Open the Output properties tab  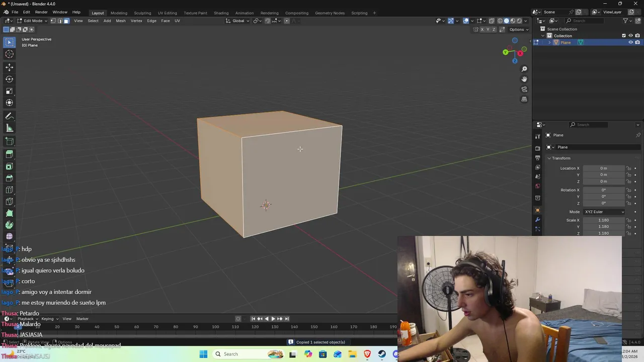point(537,158)
